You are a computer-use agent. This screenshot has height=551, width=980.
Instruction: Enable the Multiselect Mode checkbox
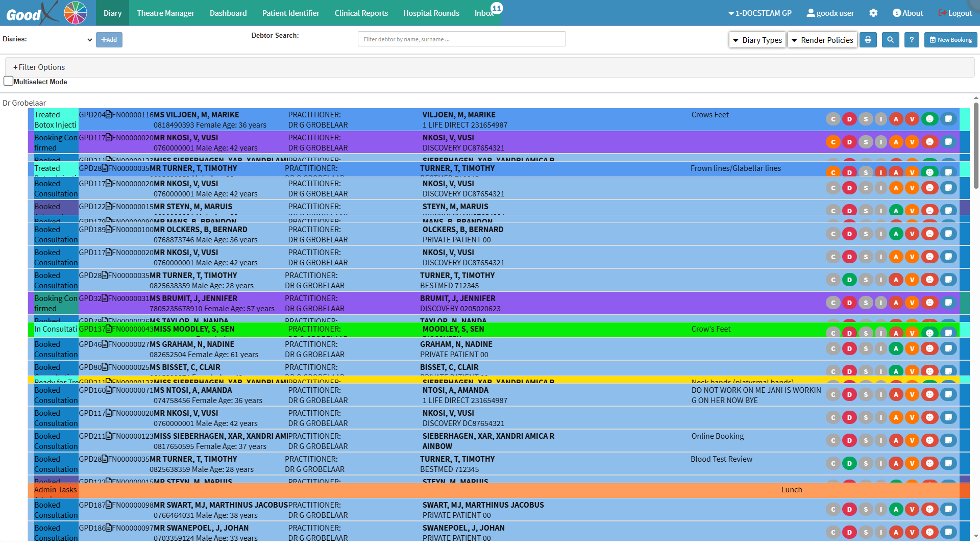[x=8, y=81]
